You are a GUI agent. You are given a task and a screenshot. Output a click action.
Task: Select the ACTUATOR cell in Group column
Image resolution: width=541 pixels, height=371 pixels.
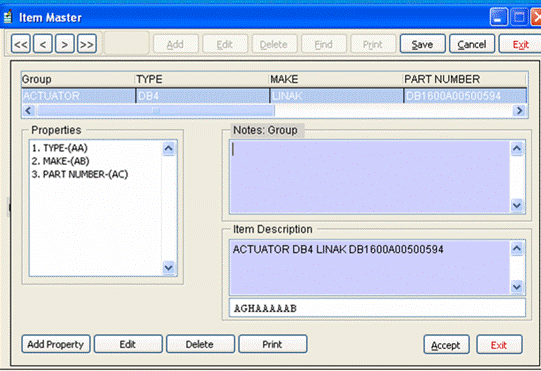point(78,96)
